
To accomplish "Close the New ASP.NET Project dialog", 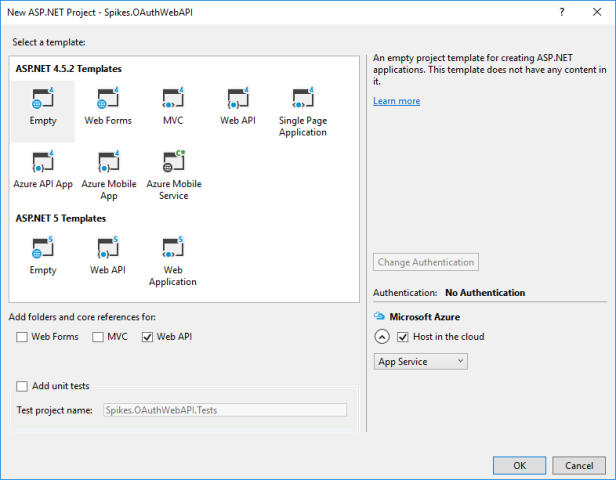I will click(x=597, y=12).
